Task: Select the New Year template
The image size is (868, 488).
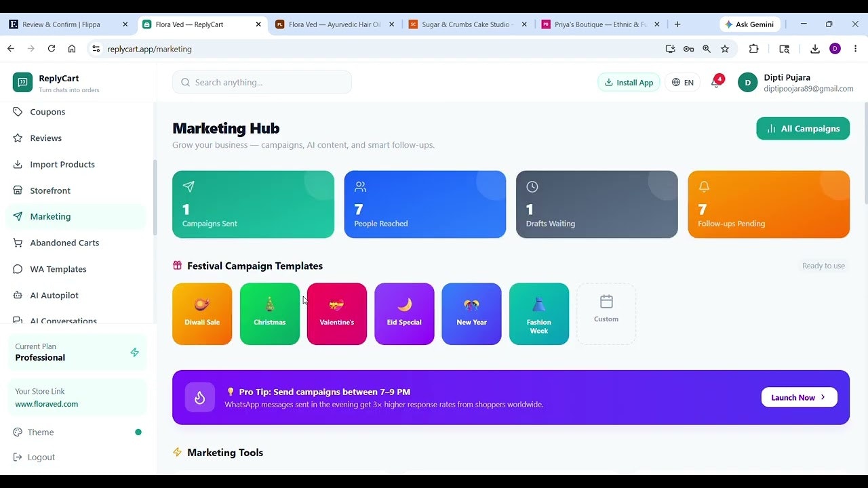Action: pos(471,314)
